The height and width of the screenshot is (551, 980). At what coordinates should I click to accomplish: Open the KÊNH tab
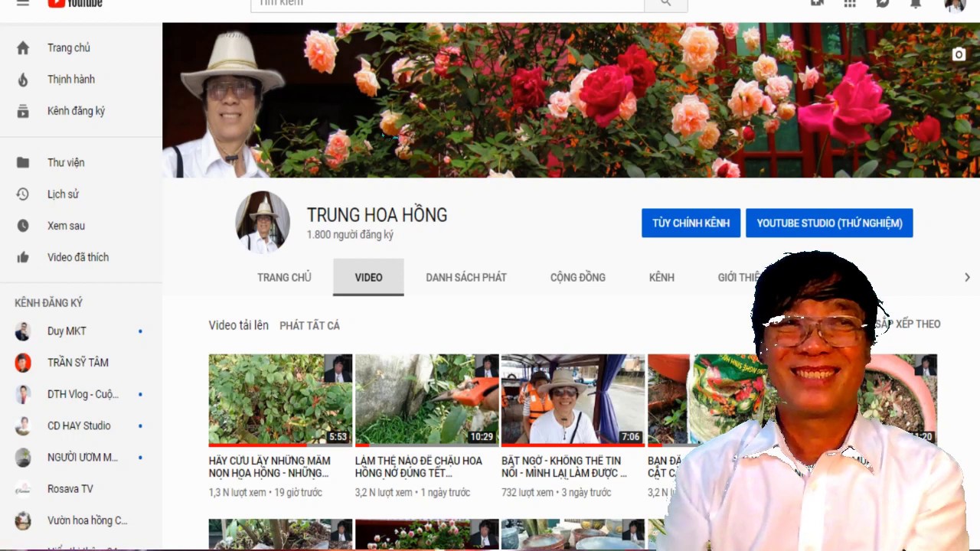point(661,277)
